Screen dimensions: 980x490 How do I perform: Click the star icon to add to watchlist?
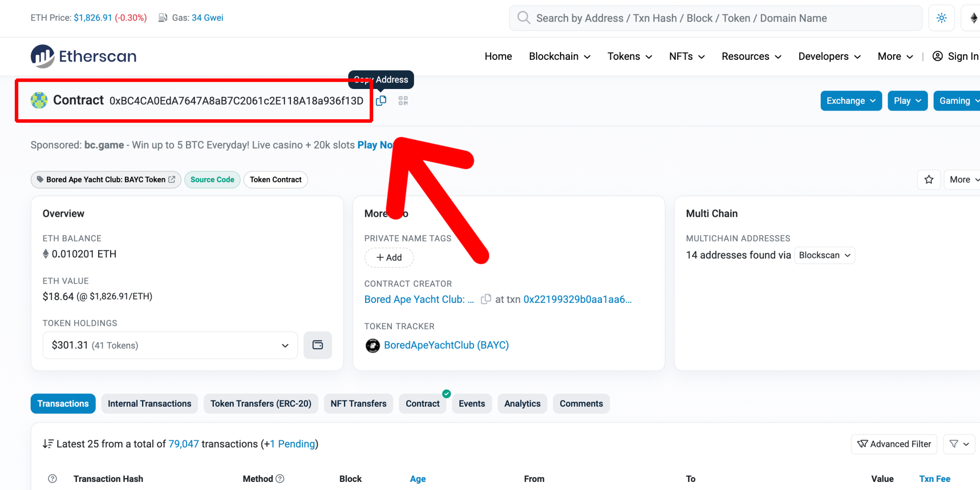coord(929,179)
